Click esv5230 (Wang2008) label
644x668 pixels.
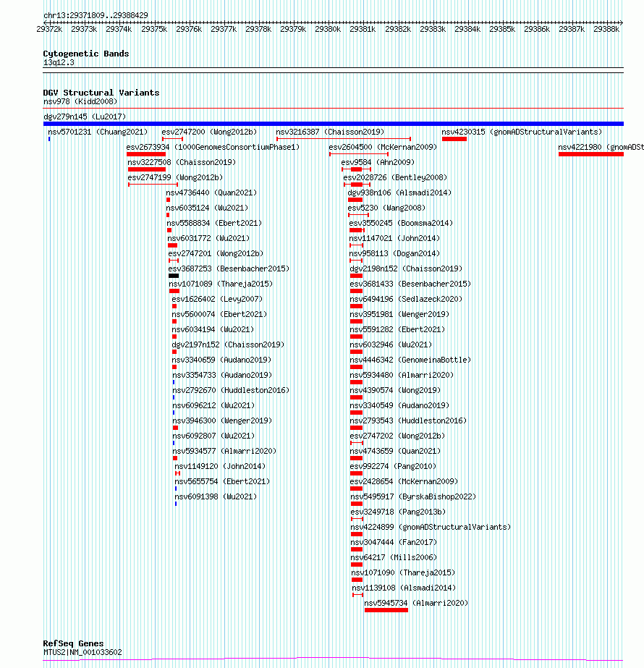click(x=386, y=208)
